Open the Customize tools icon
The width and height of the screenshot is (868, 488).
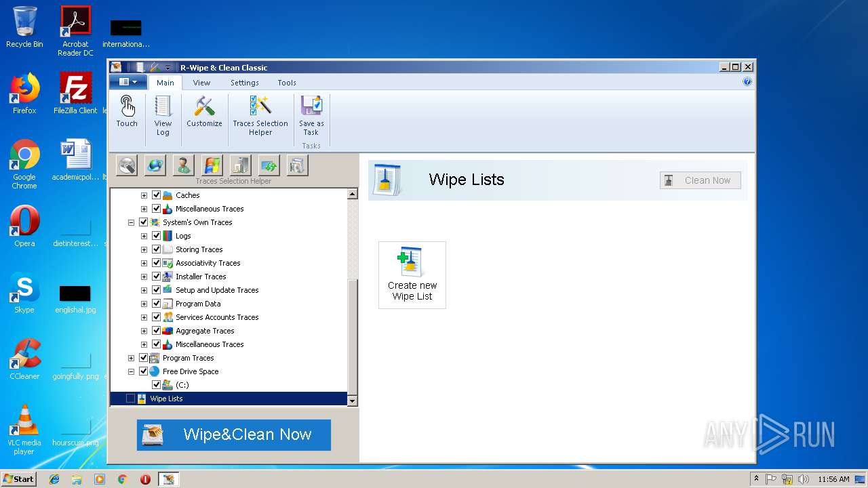click(x=204, y=106)
